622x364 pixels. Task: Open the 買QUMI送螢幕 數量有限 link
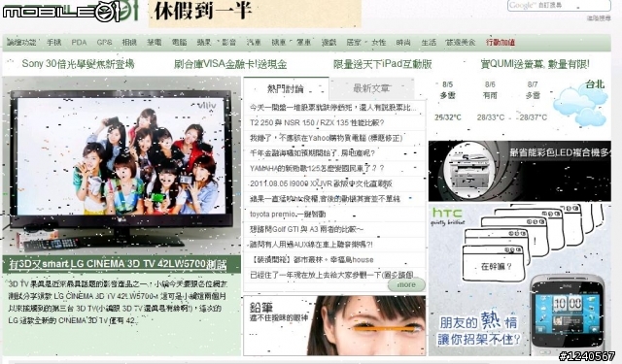[536, 64]
